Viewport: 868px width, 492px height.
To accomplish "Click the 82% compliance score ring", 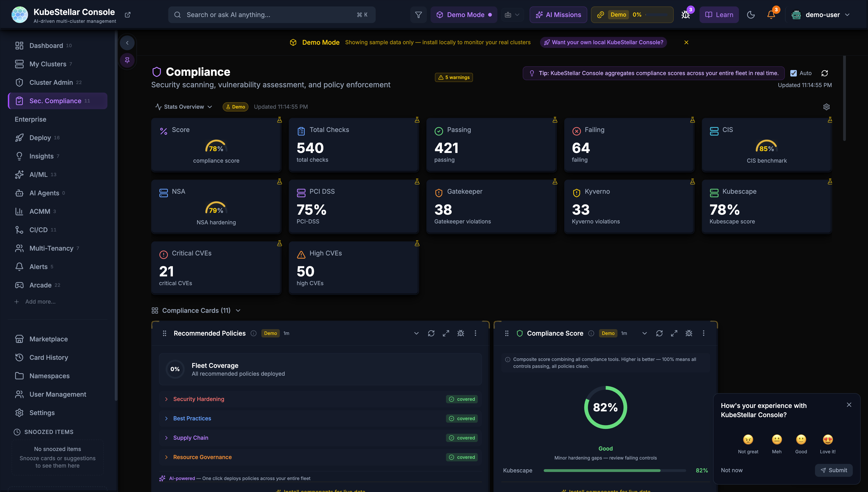I will click(x=605, y=407).
